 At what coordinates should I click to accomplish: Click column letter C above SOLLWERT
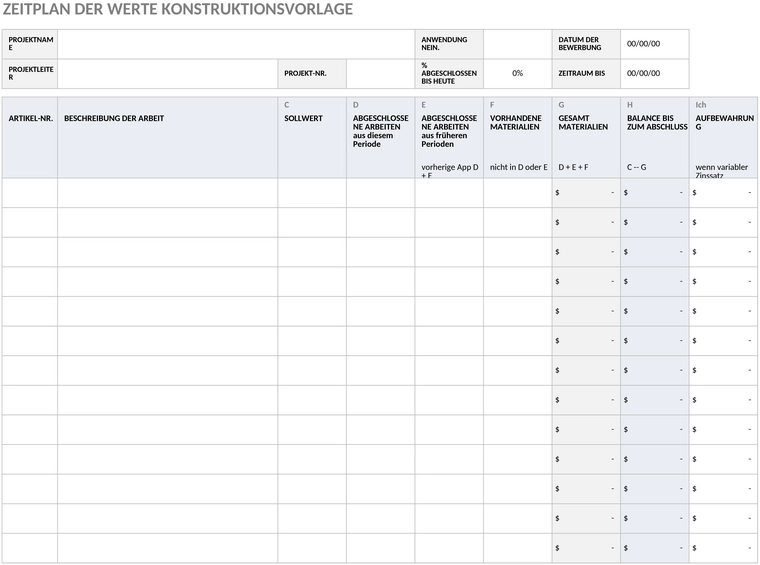pyautogui.click(x=286, y=105)
